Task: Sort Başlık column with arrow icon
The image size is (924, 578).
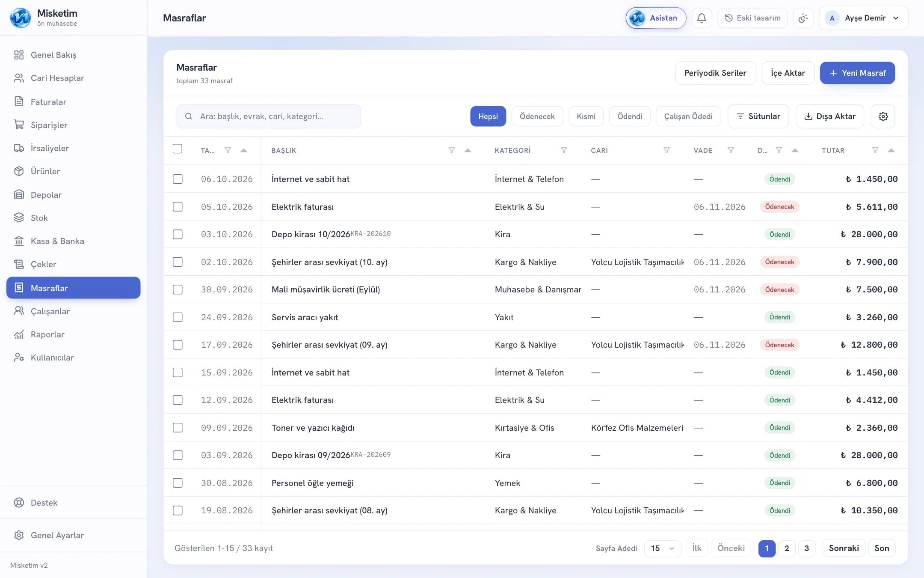Action: tap(468, 150)
